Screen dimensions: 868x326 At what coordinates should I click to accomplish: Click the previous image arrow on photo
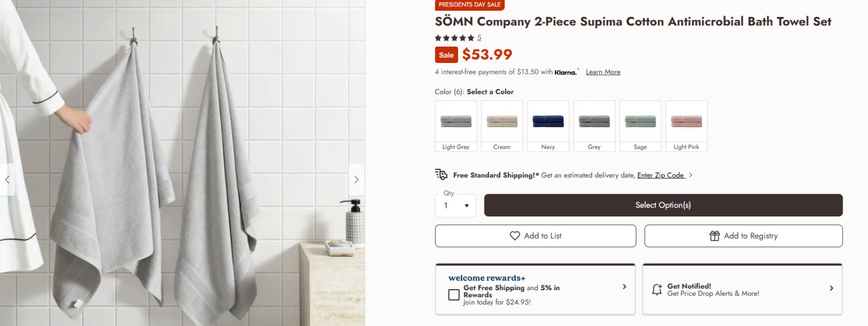(7, 180)
